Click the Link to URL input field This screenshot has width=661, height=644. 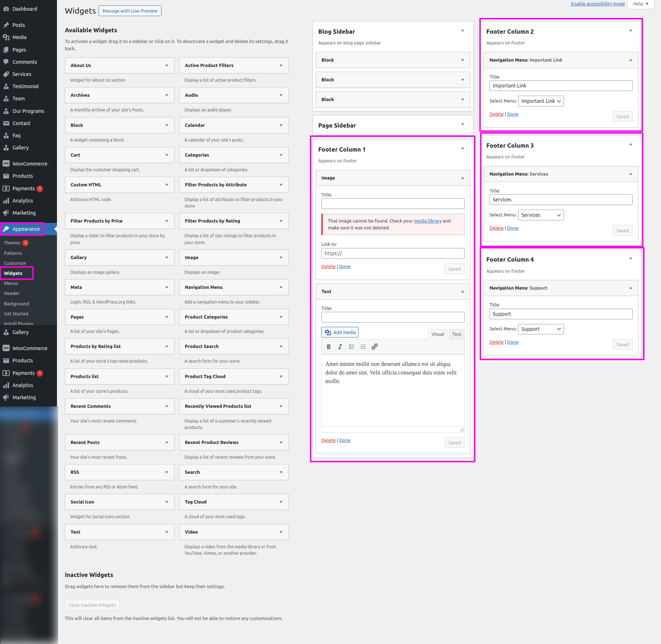393,253
